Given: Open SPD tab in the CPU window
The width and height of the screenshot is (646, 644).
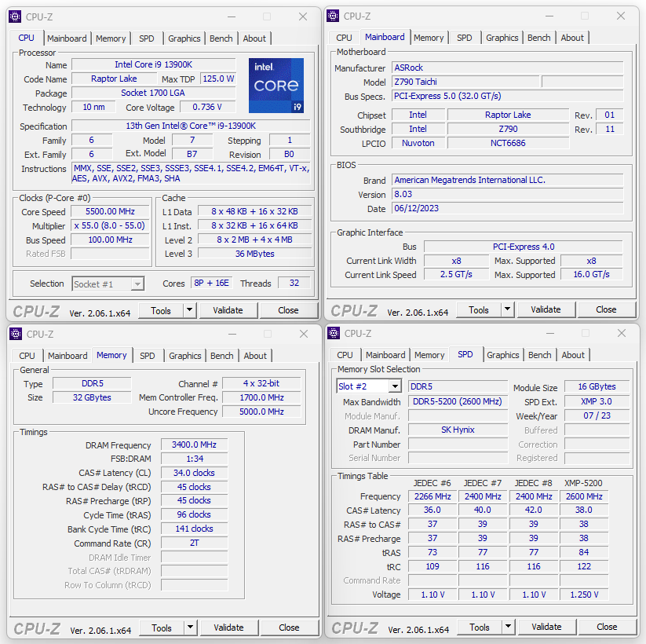Looking at the screenshot, I should (147, 38).
